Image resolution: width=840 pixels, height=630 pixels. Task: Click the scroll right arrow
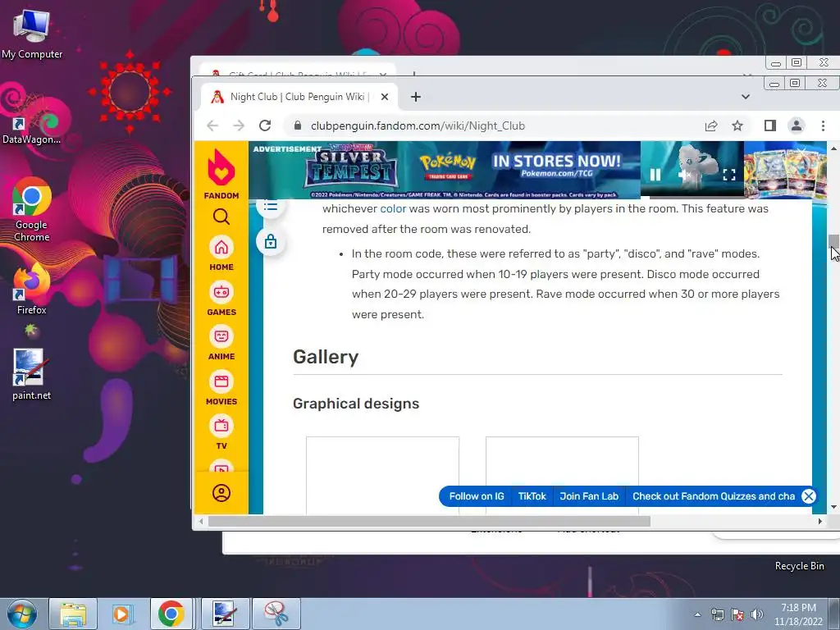click(819, 521)
